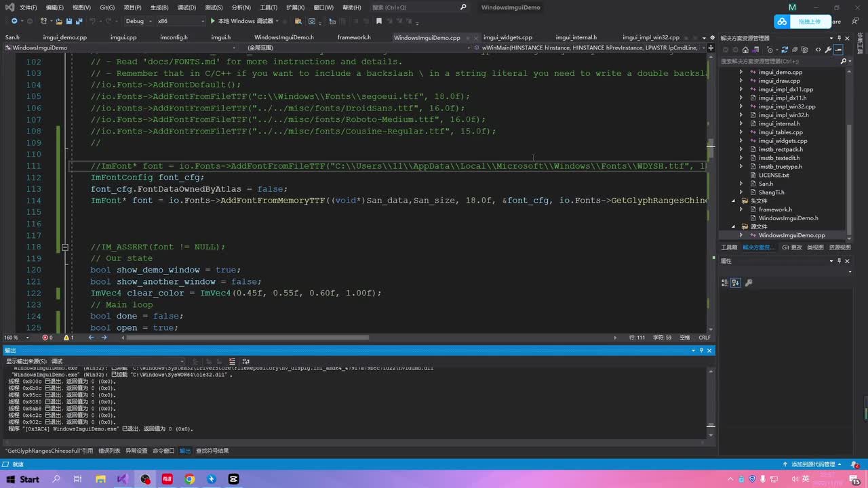Open the global scope dropdown
Screen dimensions: 868x488
(x=358, y=48)
